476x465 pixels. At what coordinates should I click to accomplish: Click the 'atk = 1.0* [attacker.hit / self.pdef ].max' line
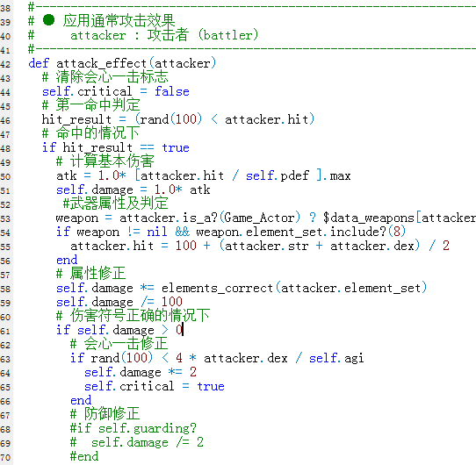204,175
